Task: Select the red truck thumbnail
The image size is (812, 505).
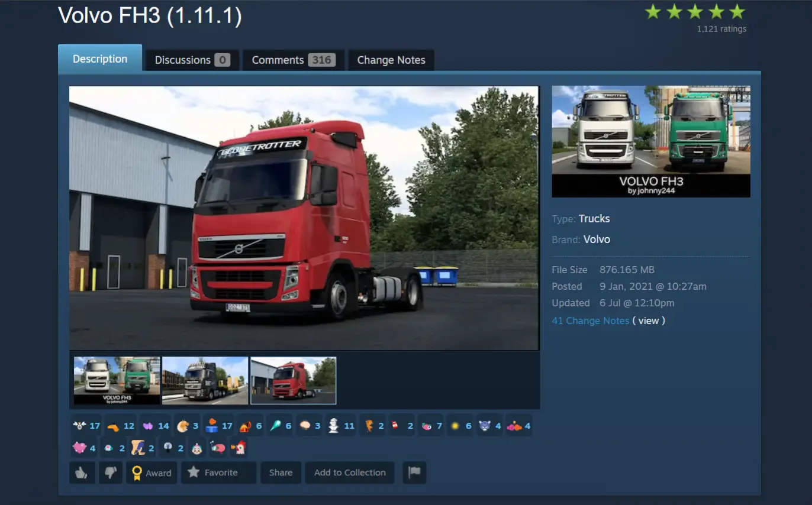Action: pos(294,380)
